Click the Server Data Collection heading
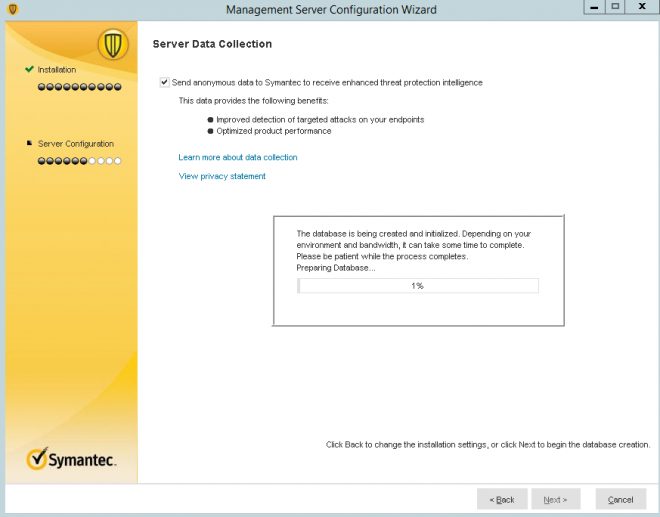The image size is (660, 517). pyautogui.click(x=212, y=44)
